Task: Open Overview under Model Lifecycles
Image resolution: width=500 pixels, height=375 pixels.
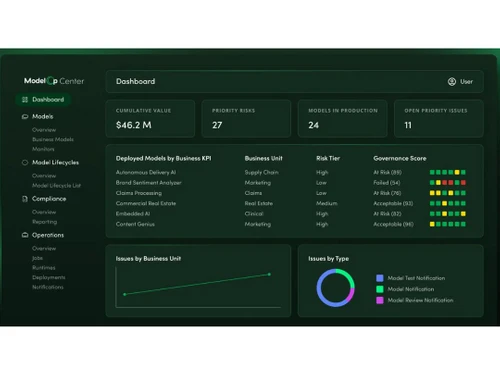Action: pyautogui.click(x=44, y=176)
